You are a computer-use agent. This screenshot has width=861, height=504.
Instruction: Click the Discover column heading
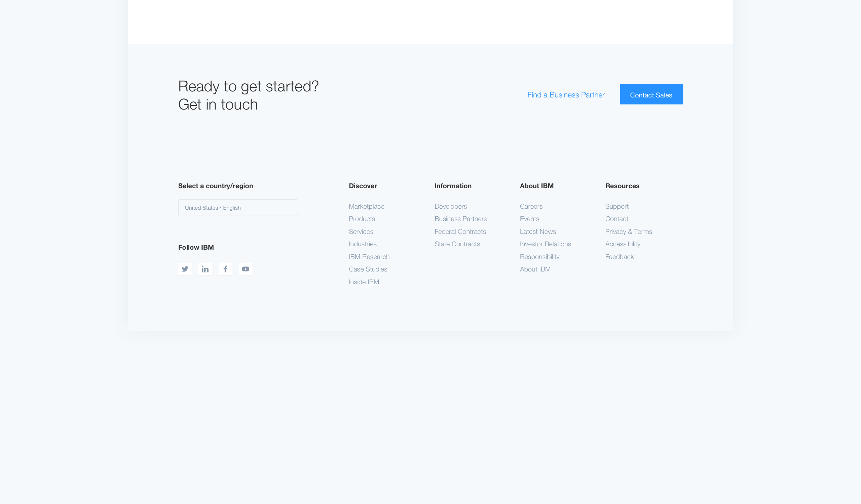pyautogui.click(x=363, y=186)
